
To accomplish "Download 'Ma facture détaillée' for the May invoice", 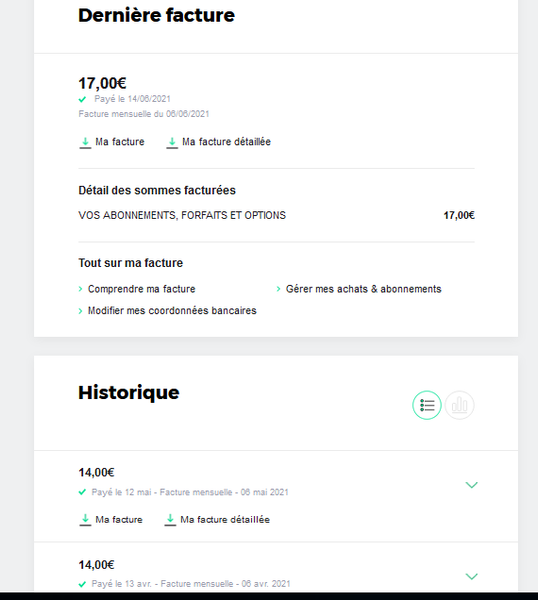I will click(225, 520).
